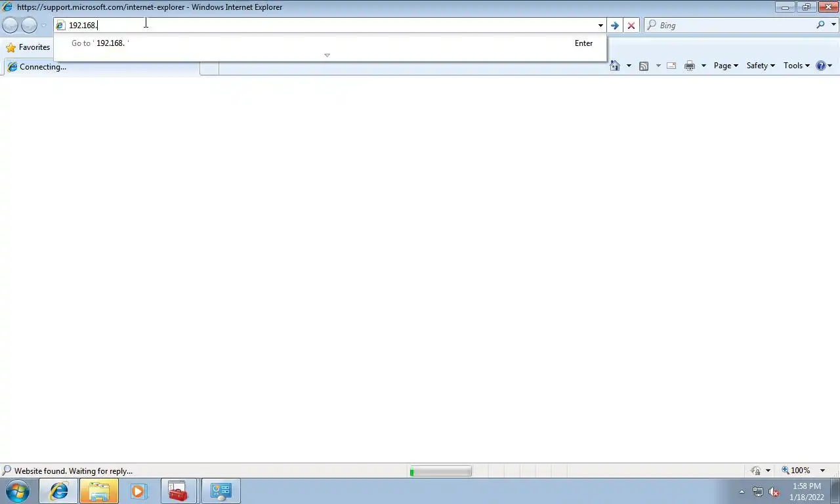840x504 pixels.
Task: Click the Show desktop button
Action: (835, 491)
